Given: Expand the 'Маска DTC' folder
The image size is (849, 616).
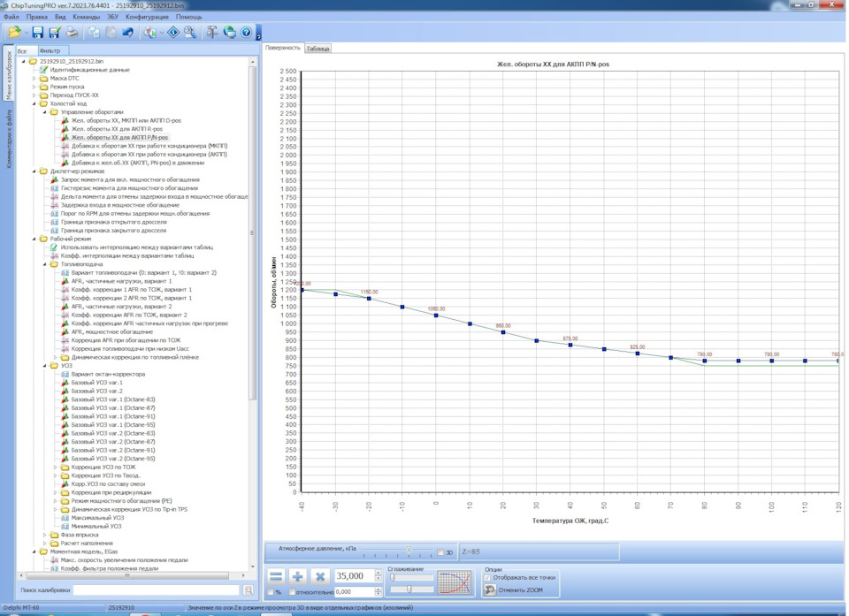Looking at the screenshot, I should (x=34, y=78).
